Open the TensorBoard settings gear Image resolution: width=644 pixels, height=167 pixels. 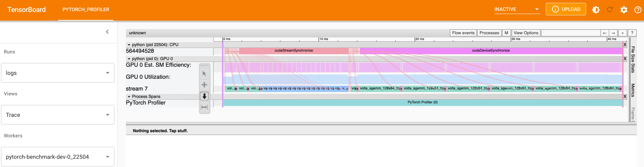pyautogui.click(x=624, y=10)
